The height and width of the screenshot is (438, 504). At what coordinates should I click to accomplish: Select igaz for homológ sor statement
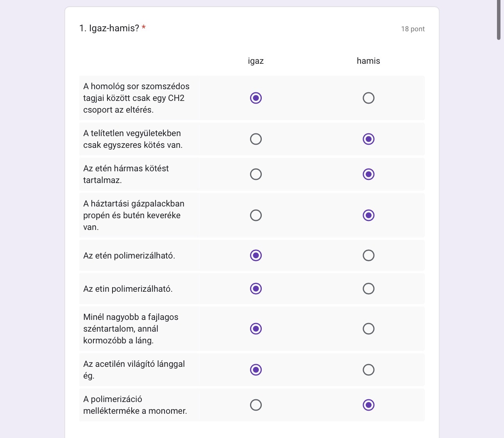[x=256, y=98]
